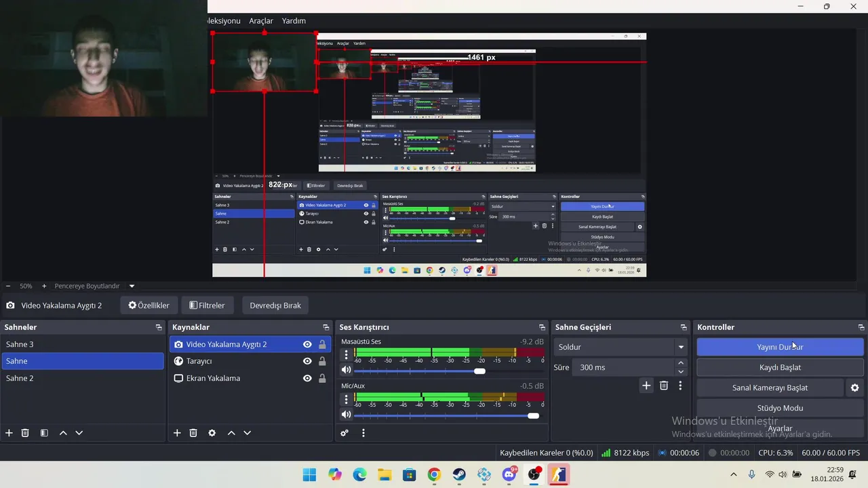The height and width of the screenshot is (488, 868).
Task: Move source up with the Kaynaklar up arrow
Action: coord(231,433)
